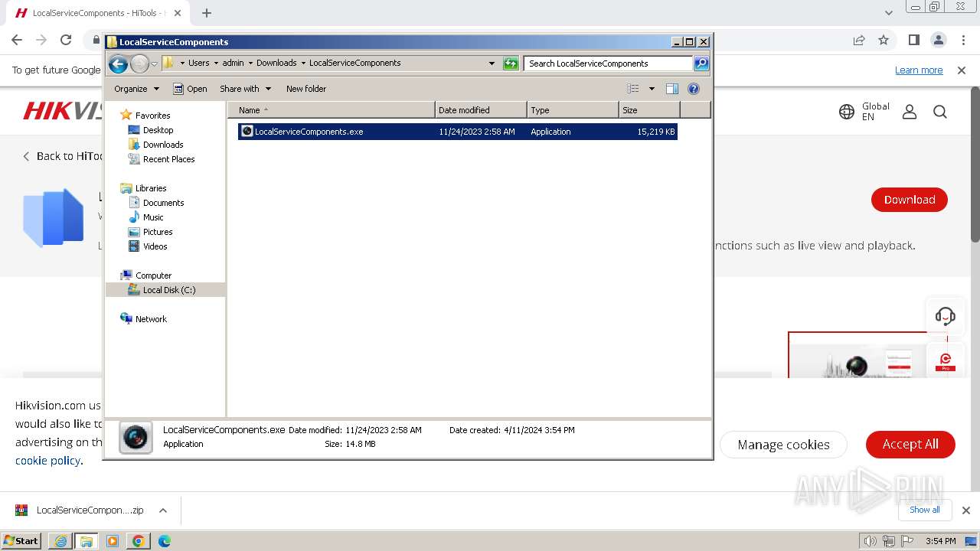Click the Explorer back navigation arrow

click(x=118, y=64)
